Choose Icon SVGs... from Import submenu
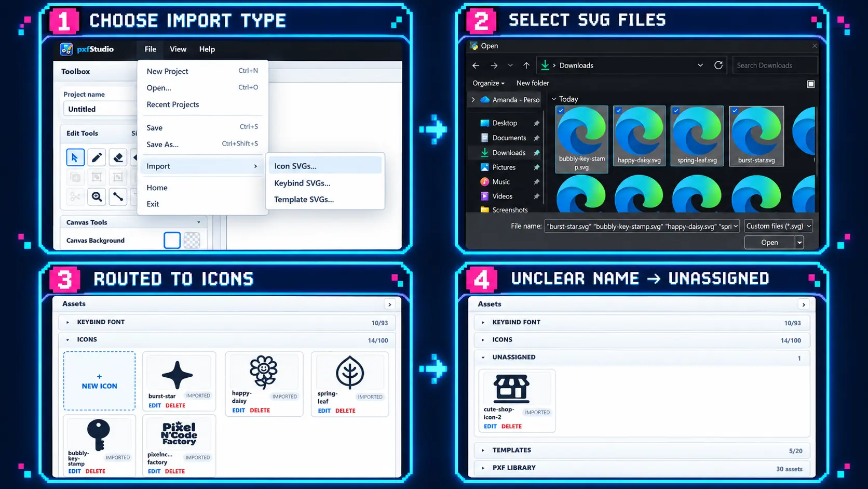 325,166
